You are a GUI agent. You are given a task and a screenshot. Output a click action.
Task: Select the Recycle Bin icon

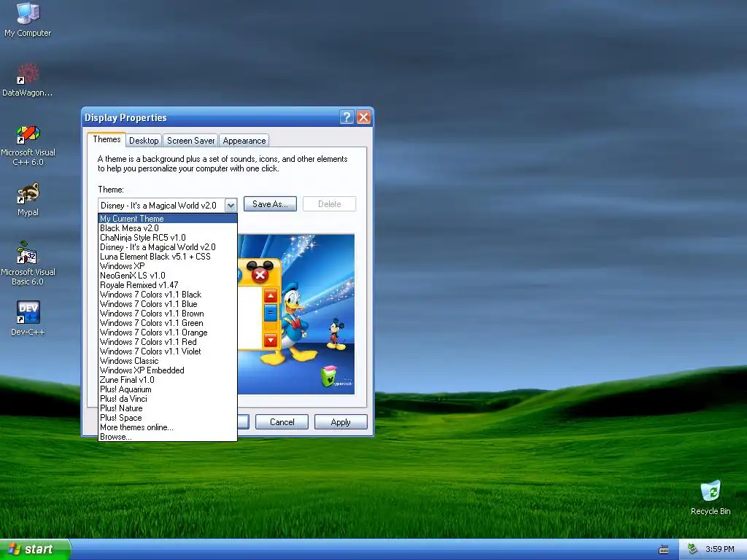pos(711,497)
